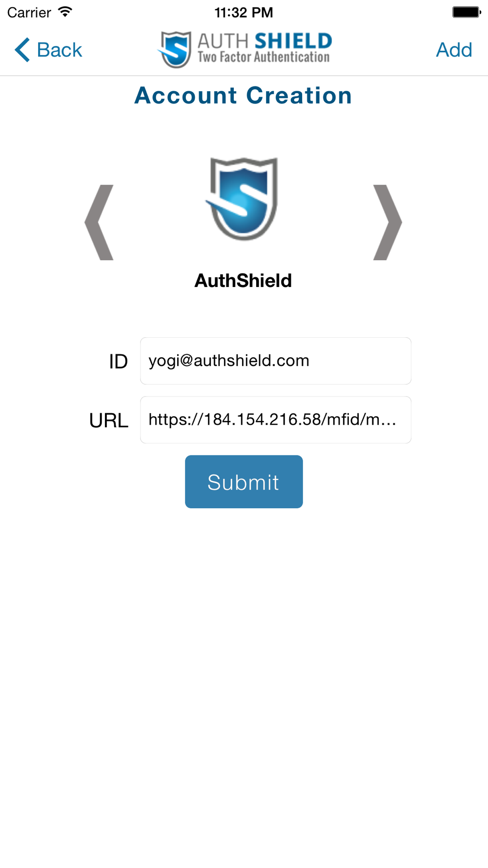The width and height of the screenshot is (488, 868).
Task: Focus the URL field starting with https://184.154
Action: (276, 420)
